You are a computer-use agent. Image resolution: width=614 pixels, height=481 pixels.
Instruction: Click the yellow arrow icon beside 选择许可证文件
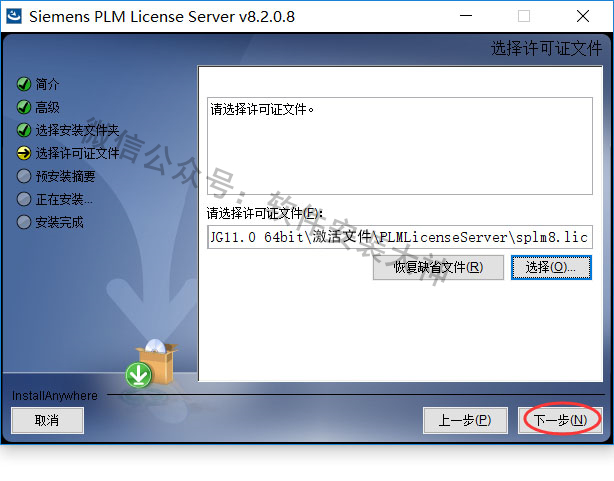coord(24,153)
